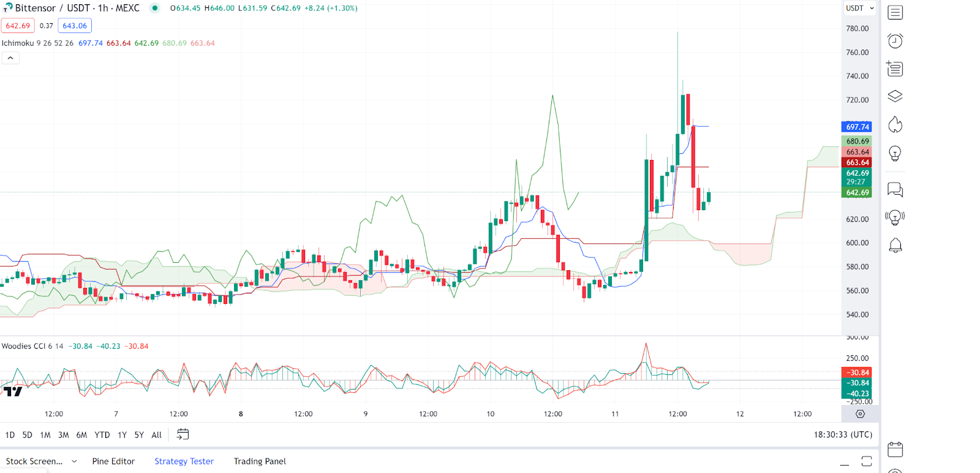Screen dimensions: 980x473
Task: Switch to Trading Panel tab
Action: (x=260, y=461)
